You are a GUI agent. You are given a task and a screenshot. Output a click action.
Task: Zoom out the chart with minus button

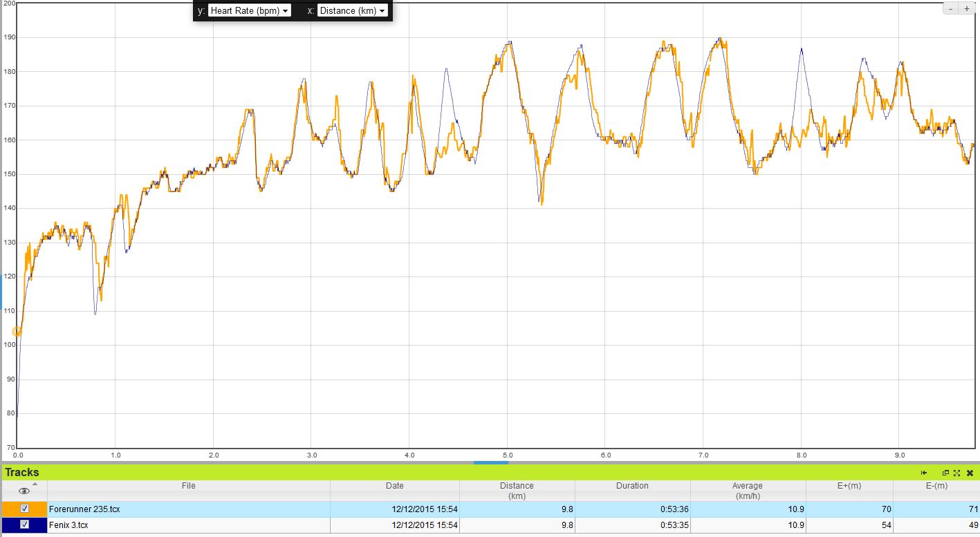click(x=950, y=9)
